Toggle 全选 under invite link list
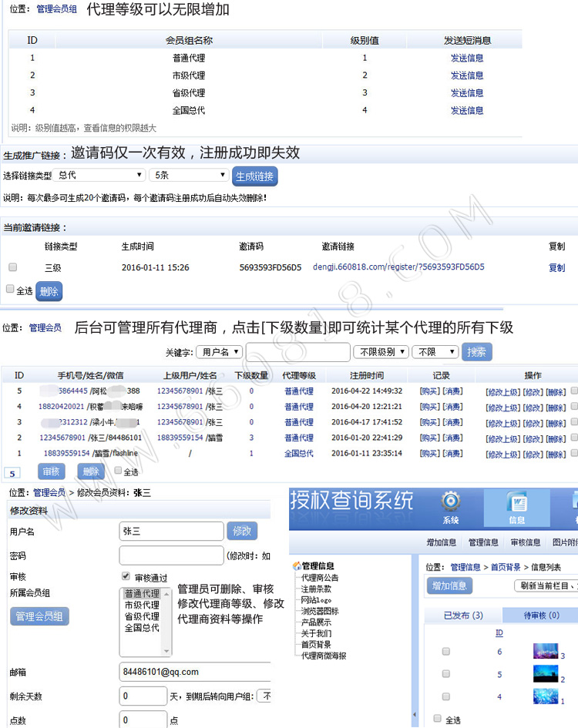Viewport: 578px width, 728px height. tap(10, 289)
